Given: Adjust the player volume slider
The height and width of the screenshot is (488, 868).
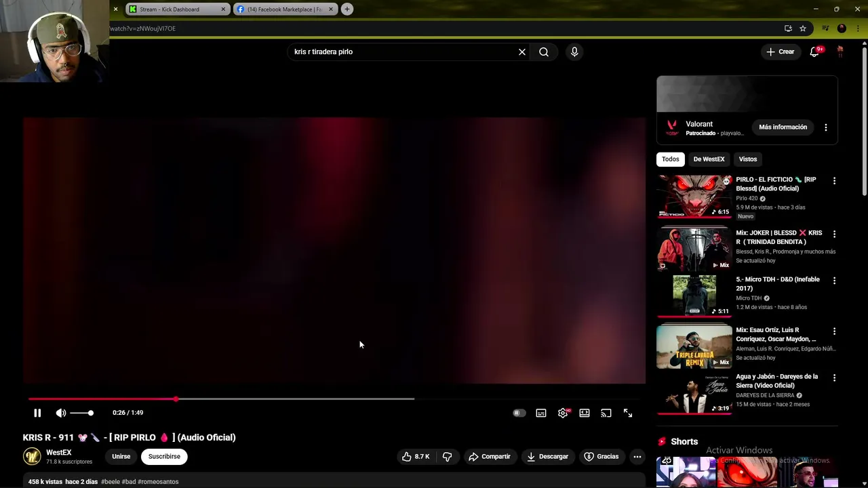Looking at the screenshot, I should [82, 413].
